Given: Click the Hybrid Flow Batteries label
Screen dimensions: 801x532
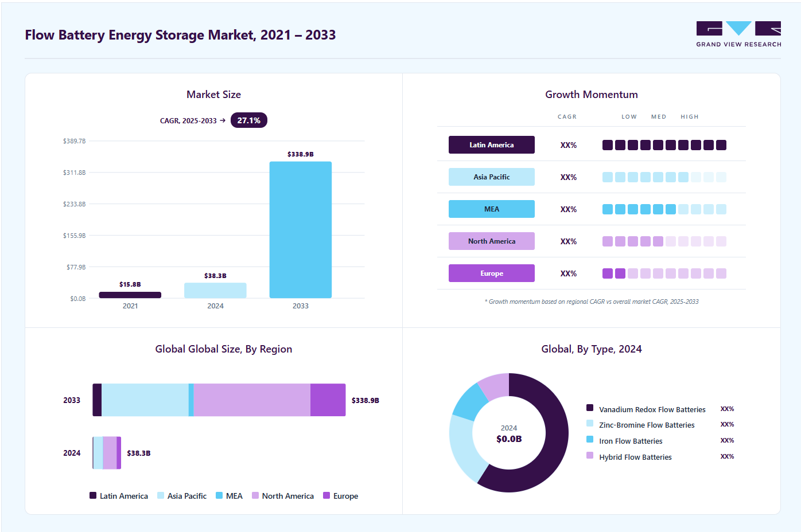Looking at the screenshot, I should [x=635, y=457].
